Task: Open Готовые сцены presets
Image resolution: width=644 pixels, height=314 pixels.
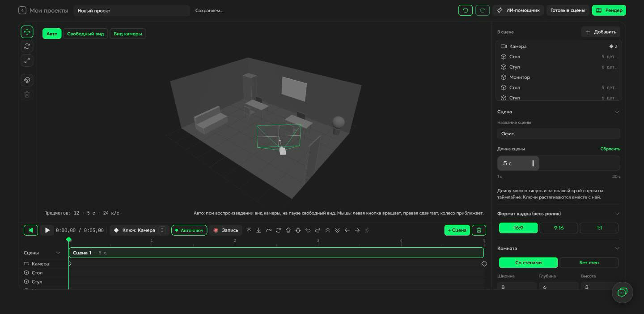Action: [x=568, y=10]
